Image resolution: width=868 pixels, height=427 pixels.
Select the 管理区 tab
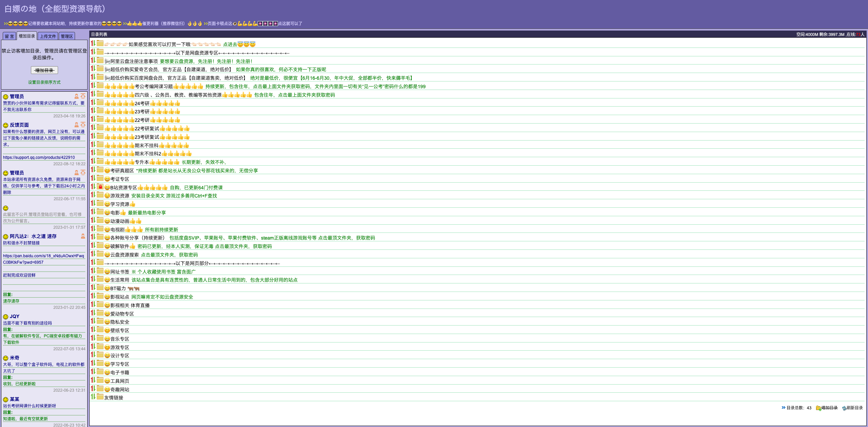pyautogui.click(x=67, y=36)
